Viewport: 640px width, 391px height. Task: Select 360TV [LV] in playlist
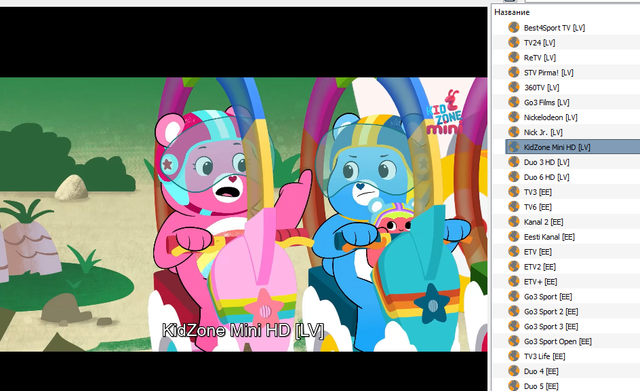pos(541,87)
